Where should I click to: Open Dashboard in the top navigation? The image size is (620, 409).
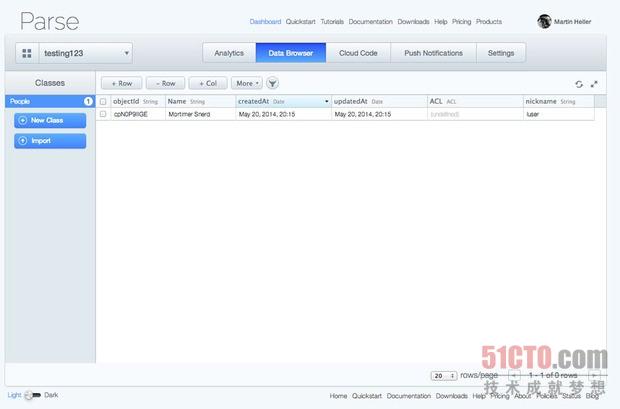pyautogui.click(x=265, y=22)
